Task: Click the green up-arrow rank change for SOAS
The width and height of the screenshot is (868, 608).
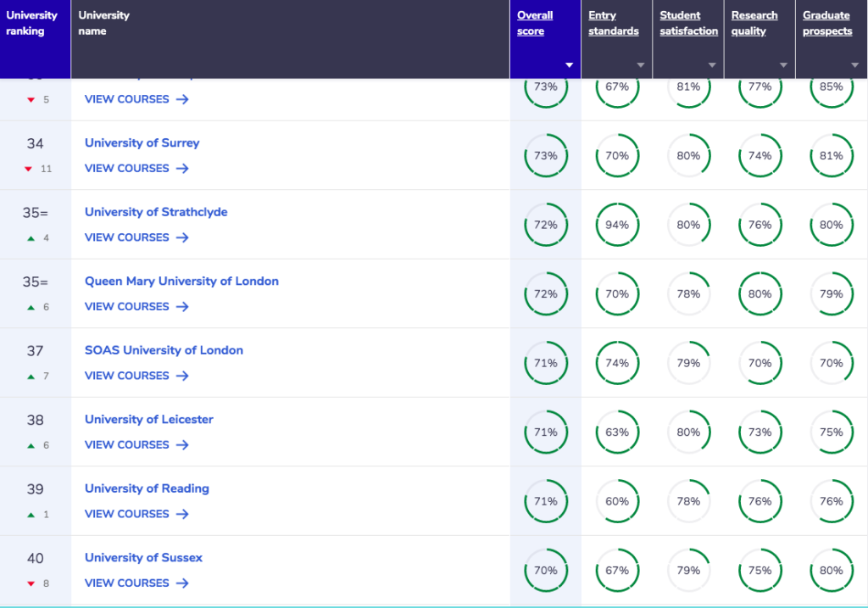Action: (31, 377)
